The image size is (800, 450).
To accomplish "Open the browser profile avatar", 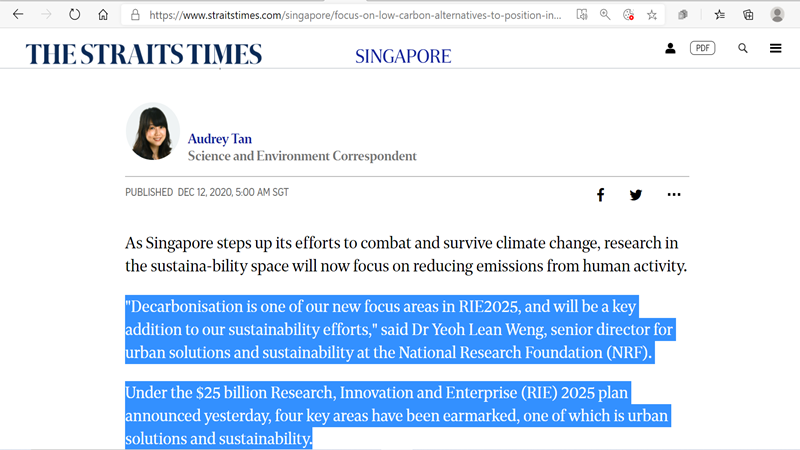I will click(777, 15).
